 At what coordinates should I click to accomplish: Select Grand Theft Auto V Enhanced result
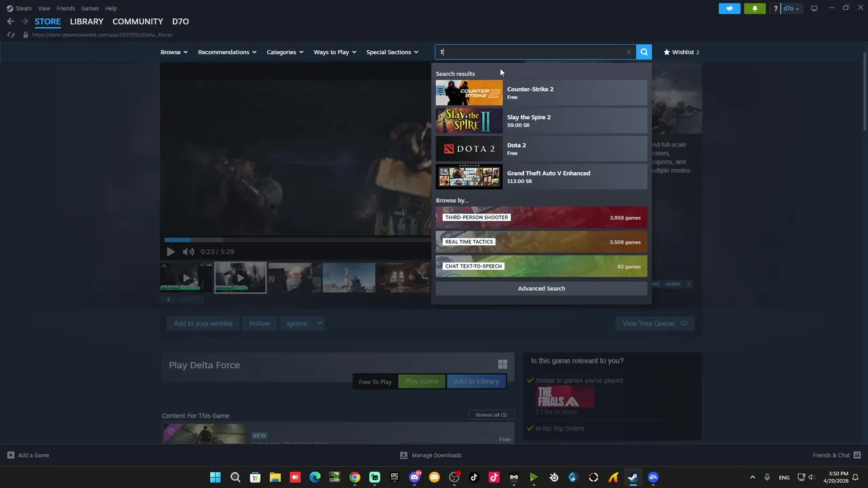[541, 177]
